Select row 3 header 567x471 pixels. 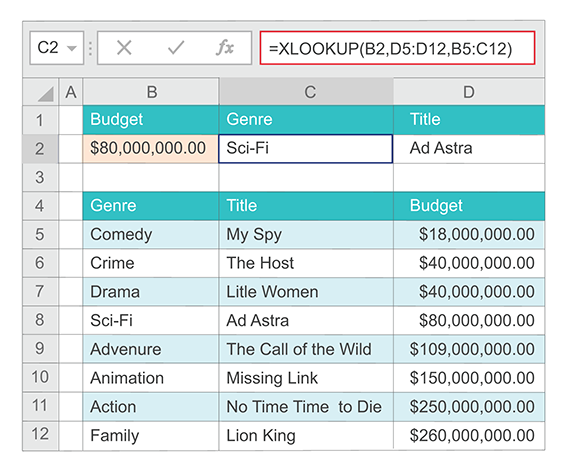40,177
